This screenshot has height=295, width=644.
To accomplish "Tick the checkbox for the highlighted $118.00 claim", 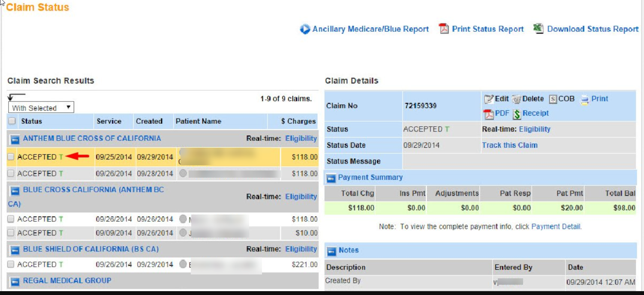I will (x=11, y=157).
